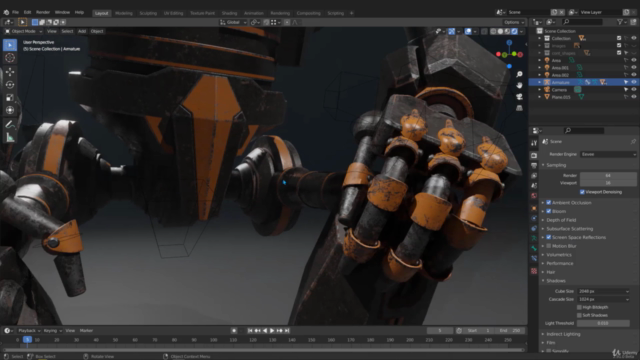Image resolution: width=640 pixels, height=360 pixels.
Task: Open the Texture properties tab
Action: 534,271
